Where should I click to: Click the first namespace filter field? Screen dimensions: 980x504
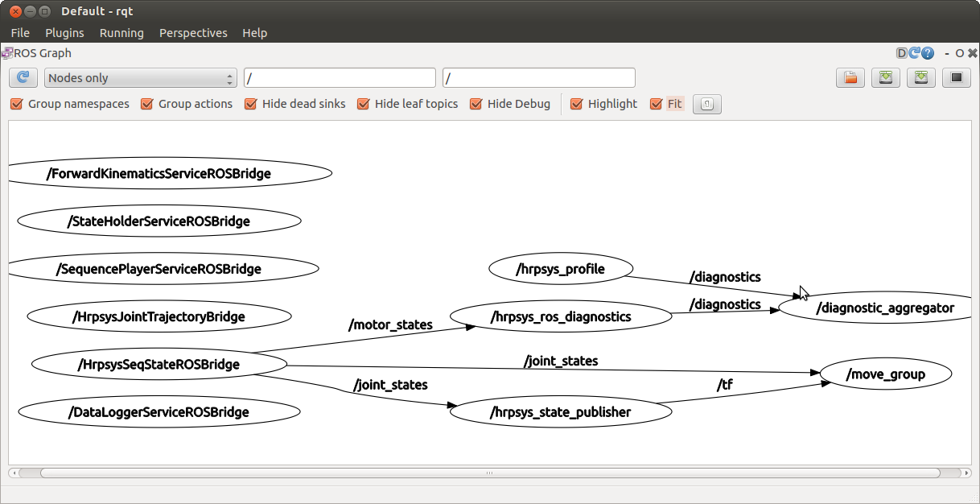tap(340, 78)
